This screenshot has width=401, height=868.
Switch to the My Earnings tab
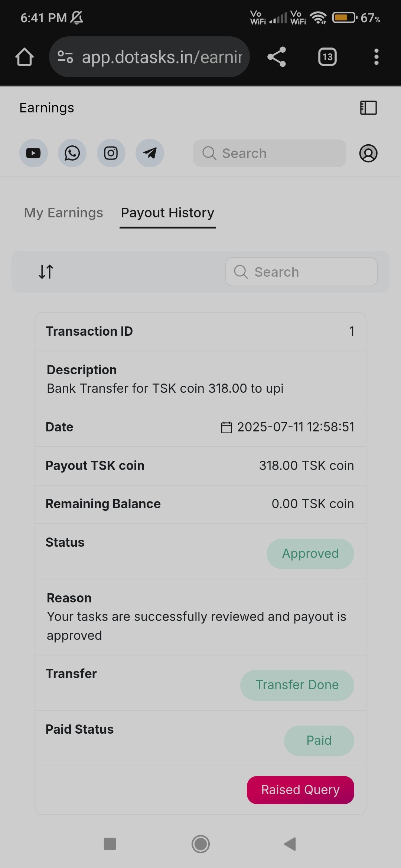coord(63,213)
